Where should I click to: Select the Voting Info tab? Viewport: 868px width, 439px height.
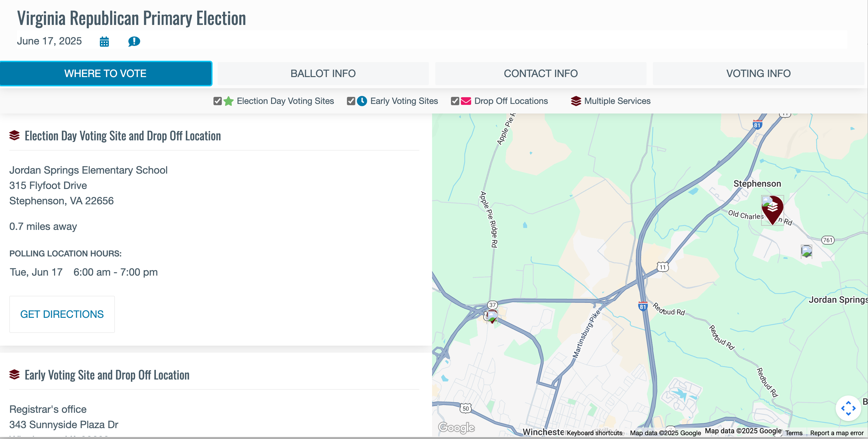tap(758, 74)
